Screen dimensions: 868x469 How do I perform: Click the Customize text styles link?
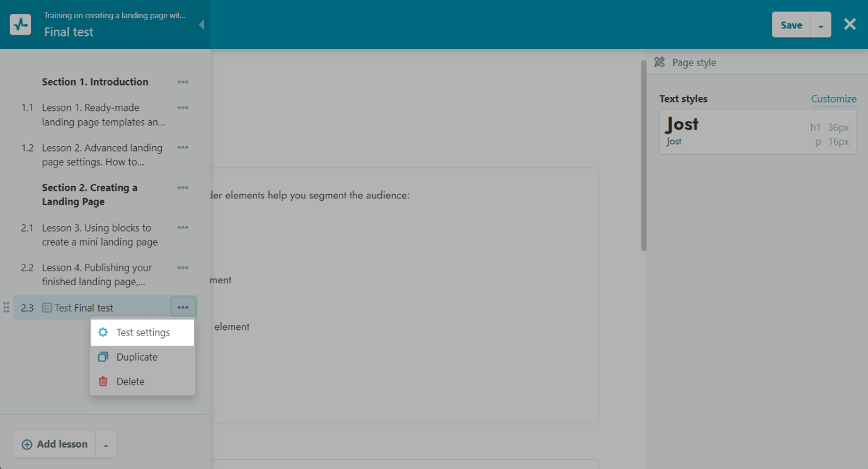pos(834,99)
